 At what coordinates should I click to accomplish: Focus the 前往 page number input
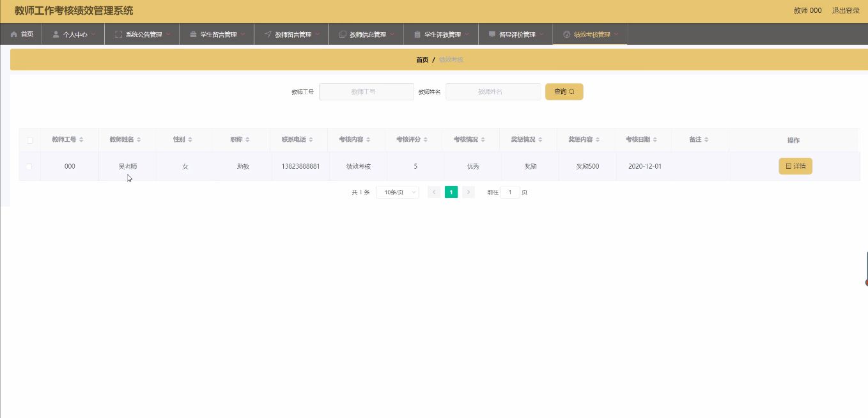click(510, 192)
